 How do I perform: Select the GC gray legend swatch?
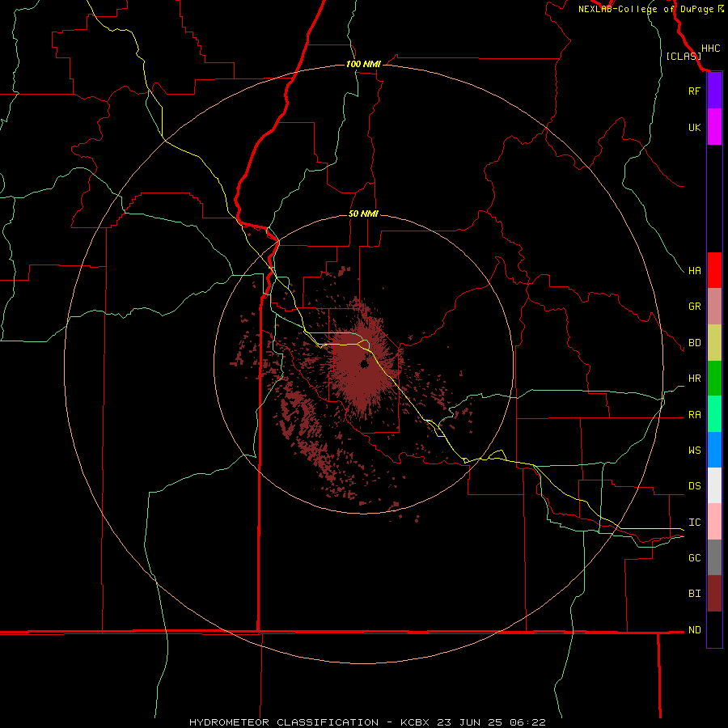tap(714, 557)
